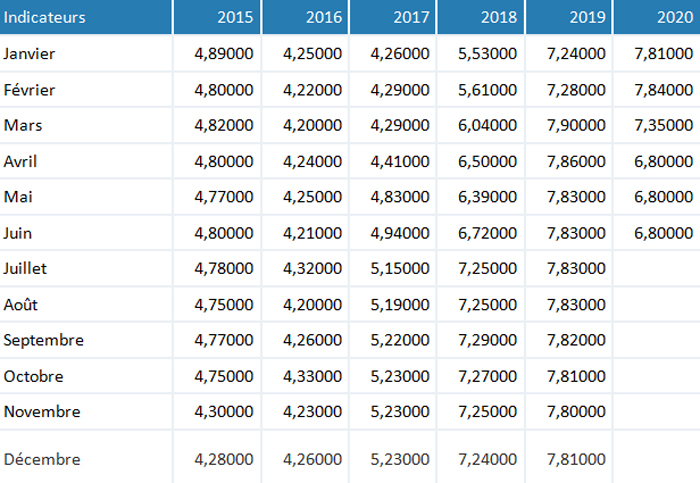The width and height of the screenshot is (700, 483).
Task: Click the Décembre row label
Action: coord(42,459)
